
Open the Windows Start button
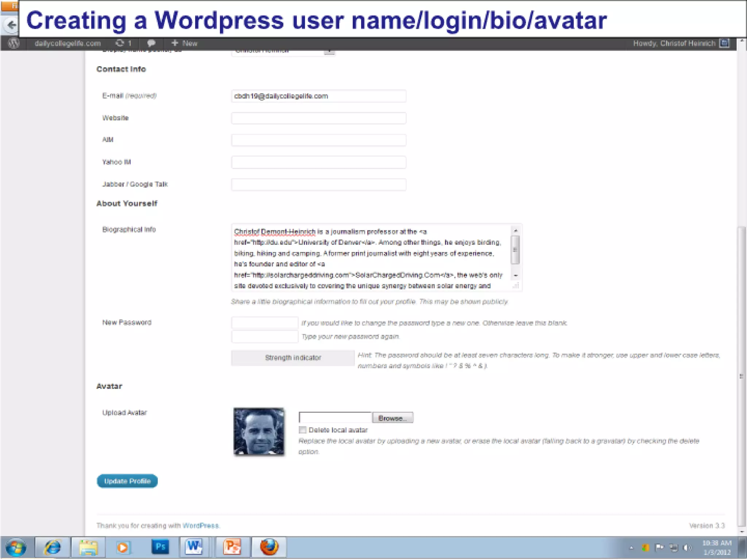tap(16, 548)
